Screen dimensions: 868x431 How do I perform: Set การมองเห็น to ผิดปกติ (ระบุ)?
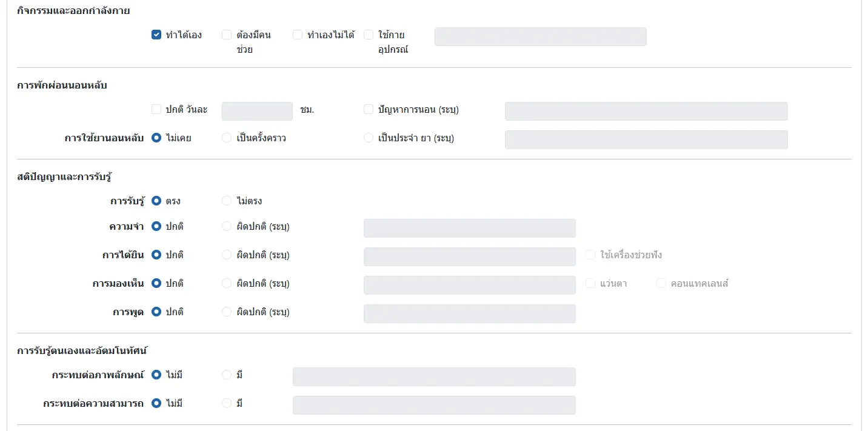227,283
